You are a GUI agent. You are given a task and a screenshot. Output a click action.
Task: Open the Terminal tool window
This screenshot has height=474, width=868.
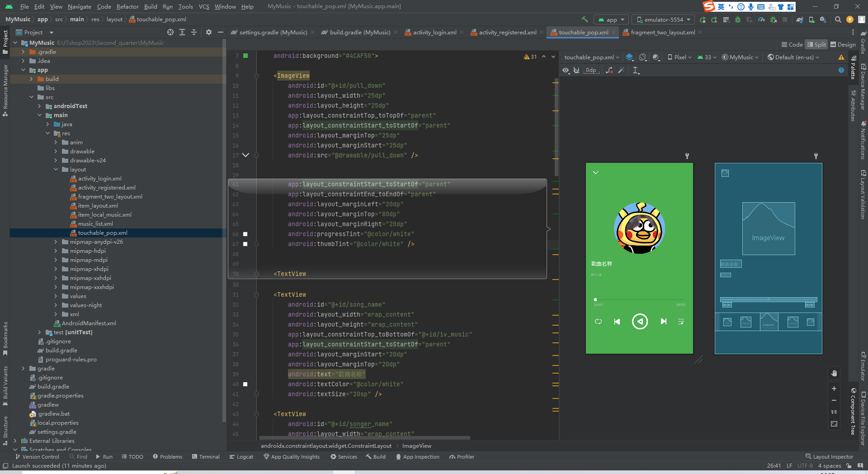tap(206, 457)
